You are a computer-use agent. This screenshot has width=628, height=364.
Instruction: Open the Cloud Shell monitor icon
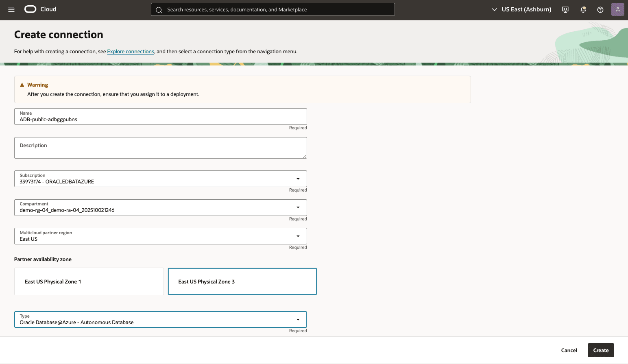pos(565,9)
